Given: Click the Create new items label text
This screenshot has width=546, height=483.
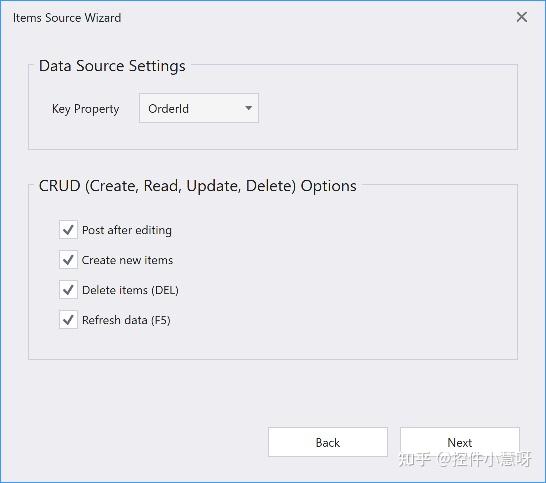Looking at the screenshot, I should pos(127,260).
